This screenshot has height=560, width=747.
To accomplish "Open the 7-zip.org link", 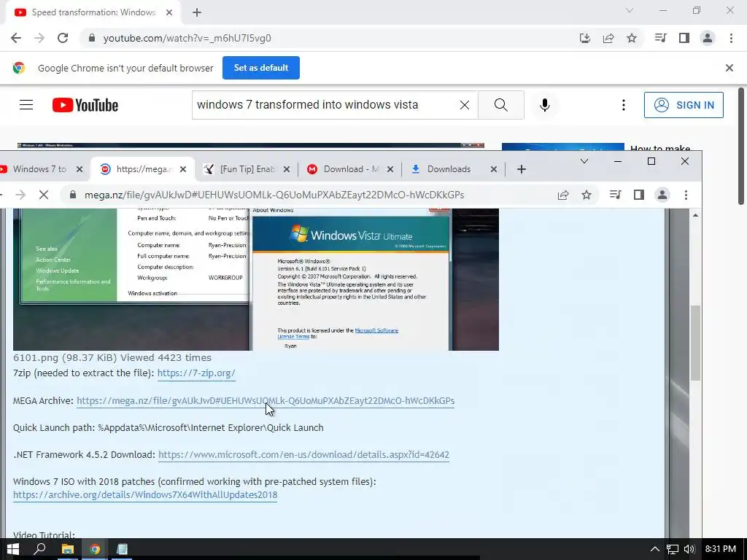I will [196, 373].
